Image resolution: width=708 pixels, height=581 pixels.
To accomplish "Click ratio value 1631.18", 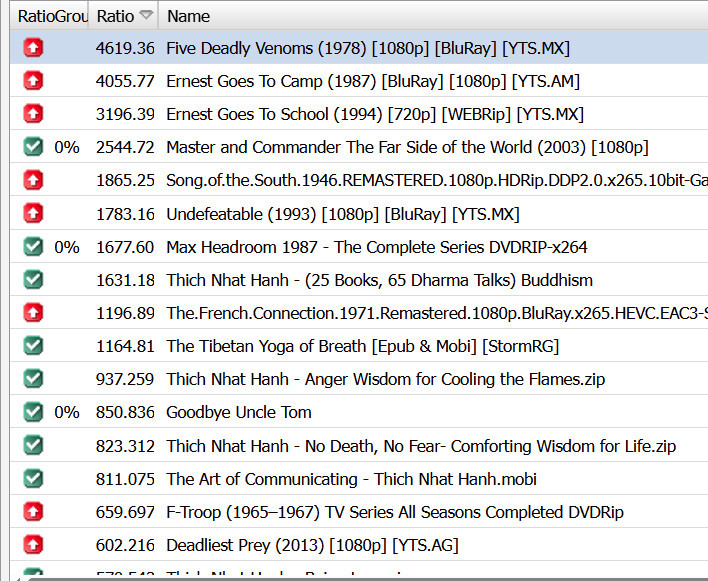I will coord(125,280).
